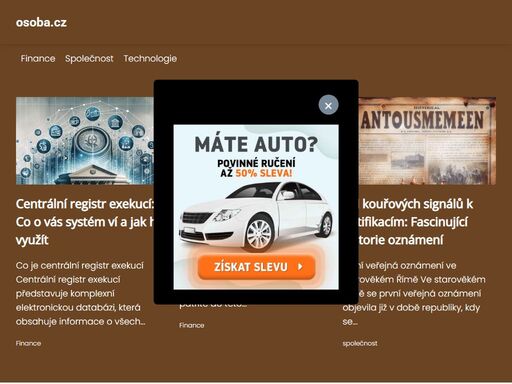Click the MÁTE AUTO? ad headline
The image size is (512, 384).
tap(256, 144)
